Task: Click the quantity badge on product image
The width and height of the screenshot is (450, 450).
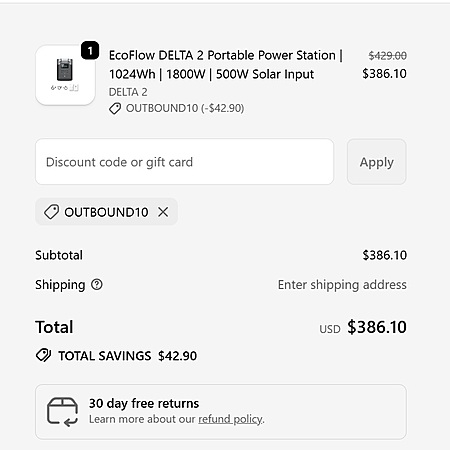Action: pyautogui.click(x=90, y=51)
